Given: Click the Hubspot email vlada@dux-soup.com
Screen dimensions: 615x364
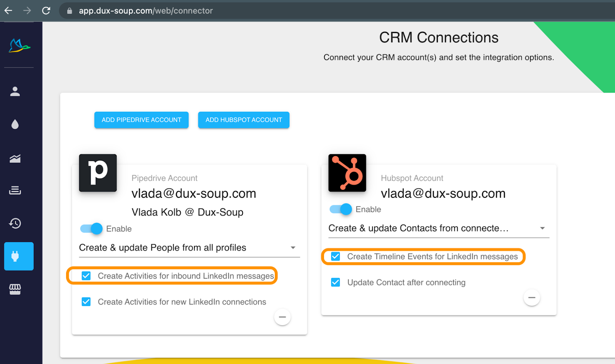Looking at the screenshot, I should (443, 194).
